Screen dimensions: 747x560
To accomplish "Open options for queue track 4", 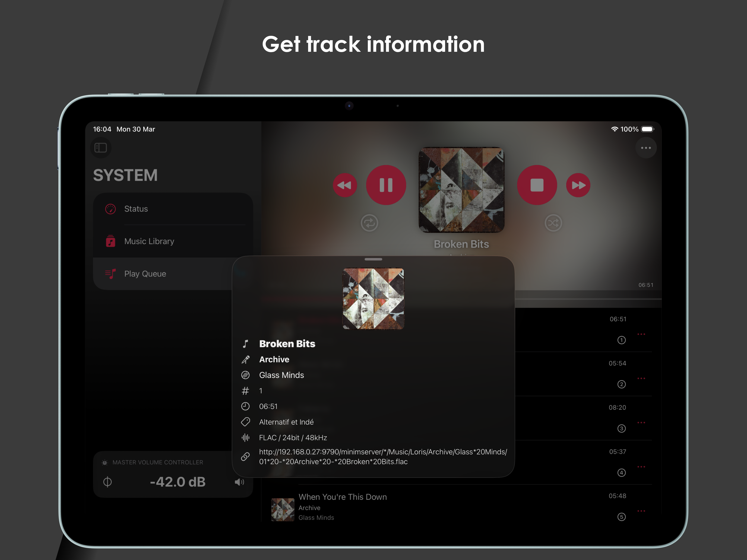I will tap(641, 467).
